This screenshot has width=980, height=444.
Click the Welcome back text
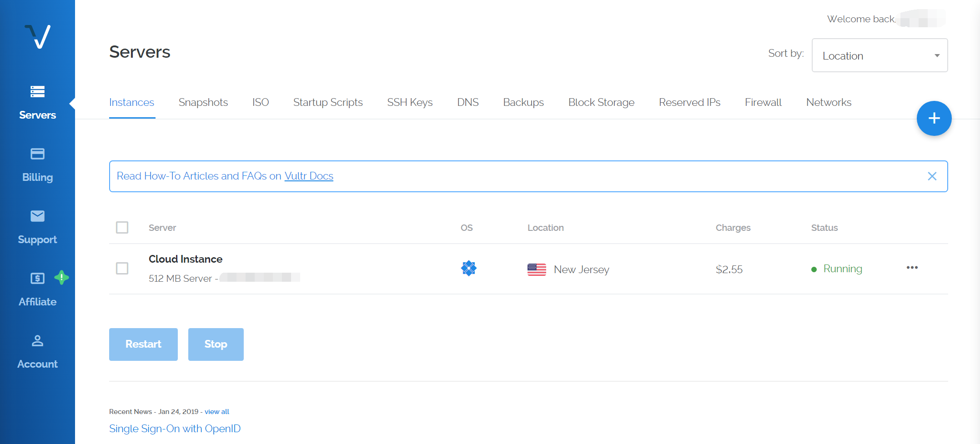click(x=861, y=19)
